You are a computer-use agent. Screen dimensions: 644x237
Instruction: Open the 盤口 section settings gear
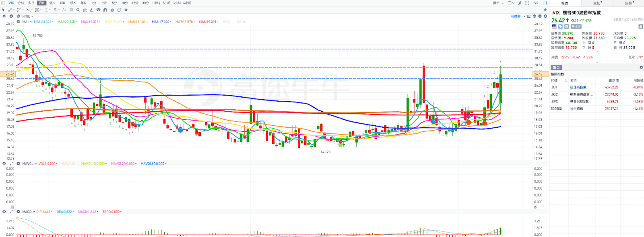click(x=641, y=67)
